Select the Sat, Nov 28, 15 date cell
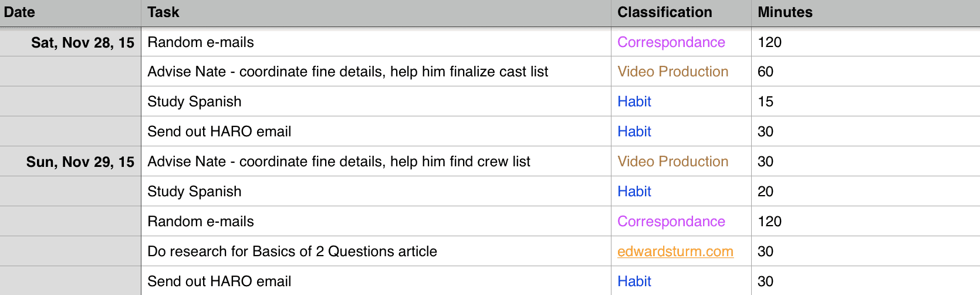980x295 pixels. (70, 42)
